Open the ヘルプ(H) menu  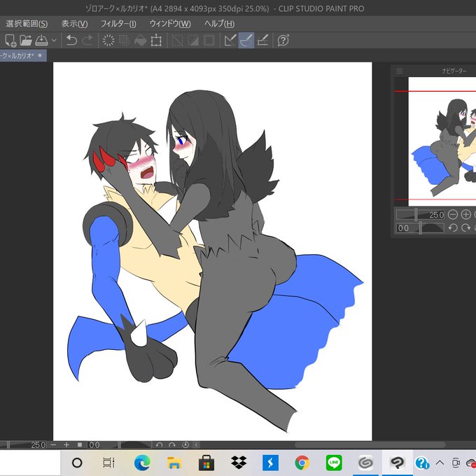(x=219, y=24)
